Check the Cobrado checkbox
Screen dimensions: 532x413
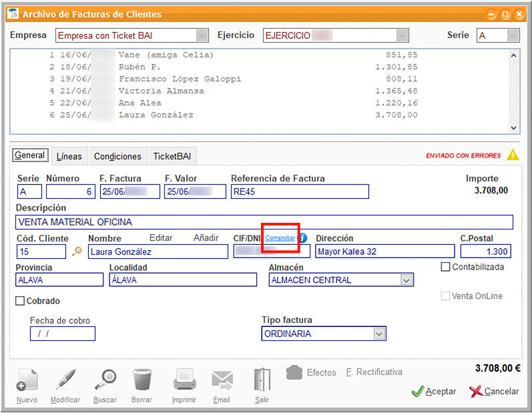[x=21, y=301]
